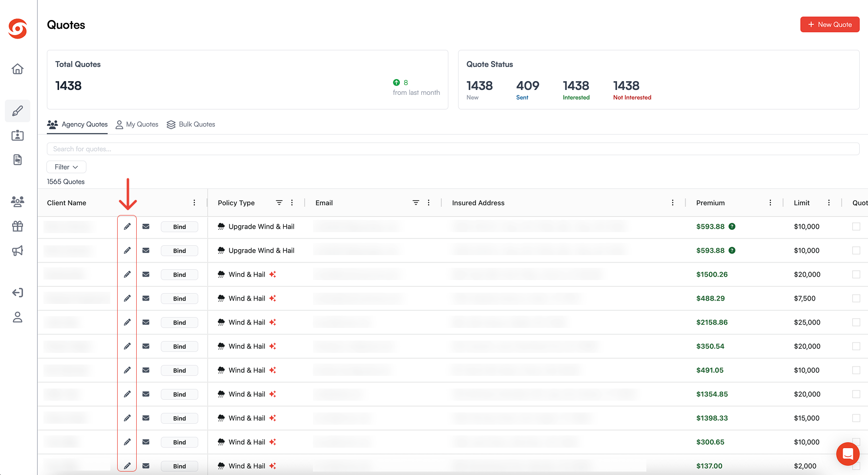Open Client Name column menu
Image resolution: width=868 pixels, height=475 pixels.
194,202
